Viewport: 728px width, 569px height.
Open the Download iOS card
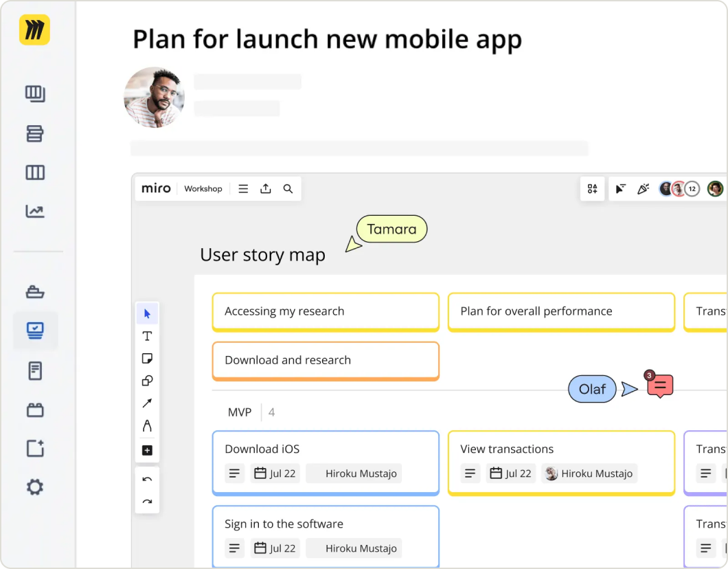pyautogui.click(x=326, y=462)
